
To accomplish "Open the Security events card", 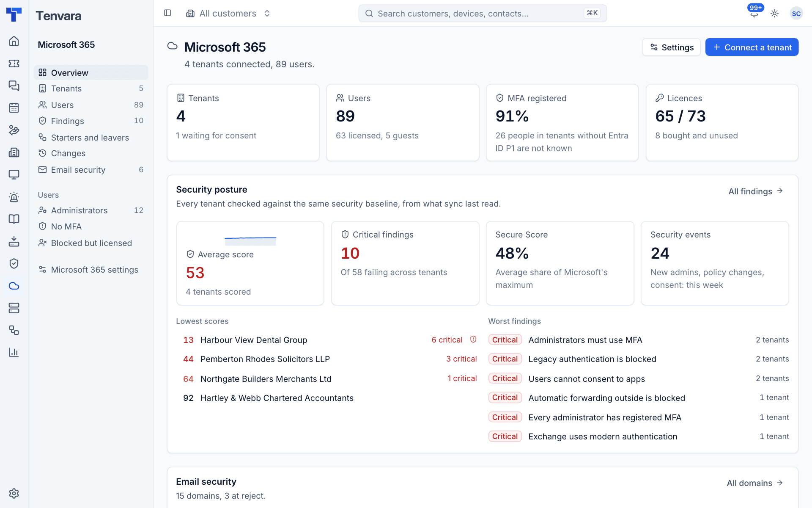I will point(715,263).
